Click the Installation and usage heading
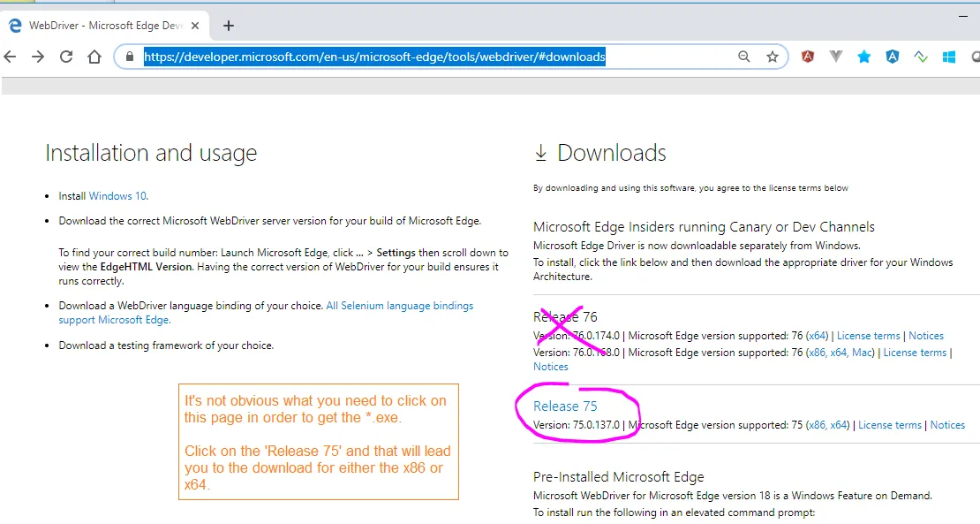Viewport: 980px width, 524px height. pyautogui.click(x=151, y=153)
